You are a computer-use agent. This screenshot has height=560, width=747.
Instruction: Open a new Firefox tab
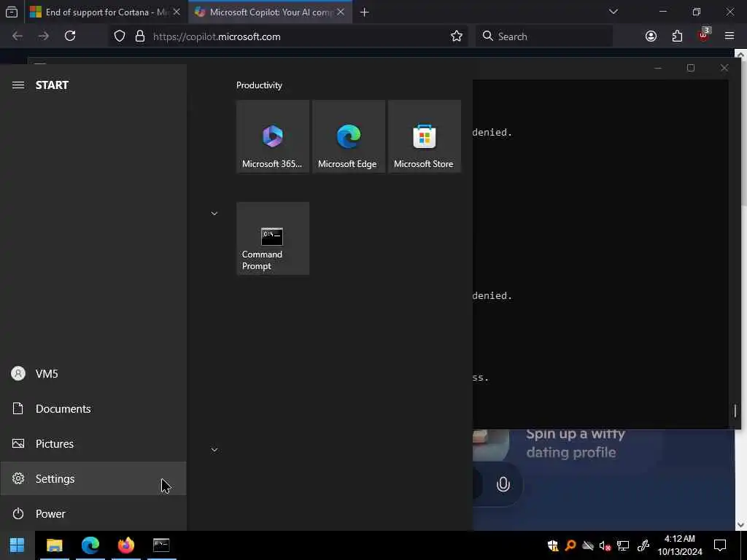coord(365,12)
